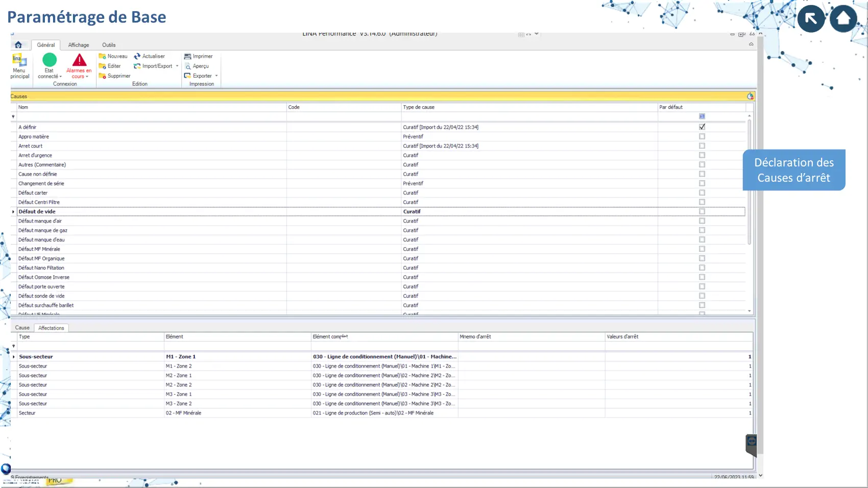Expand the Import/Export dropdown arrow

pyautogui.click(x=177, y=66)
